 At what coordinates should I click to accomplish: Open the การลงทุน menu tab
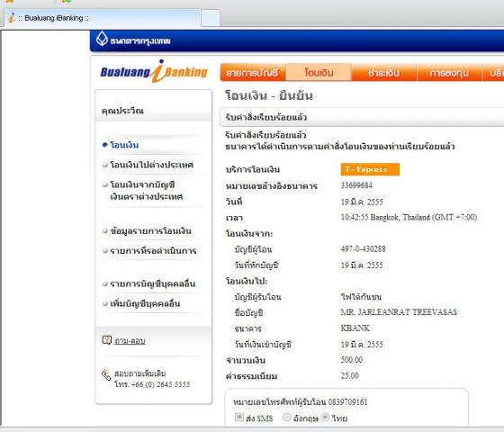(x=449, y=73)
